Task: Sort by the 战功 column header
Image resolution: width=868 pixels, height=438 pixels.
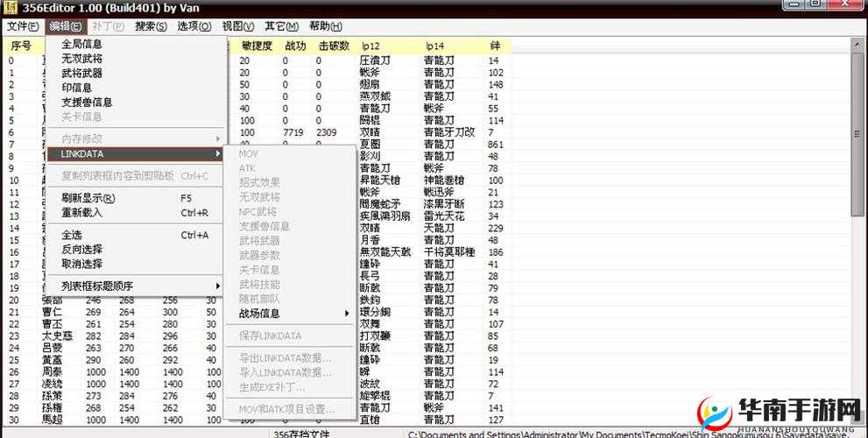Action: coord(295,46)
